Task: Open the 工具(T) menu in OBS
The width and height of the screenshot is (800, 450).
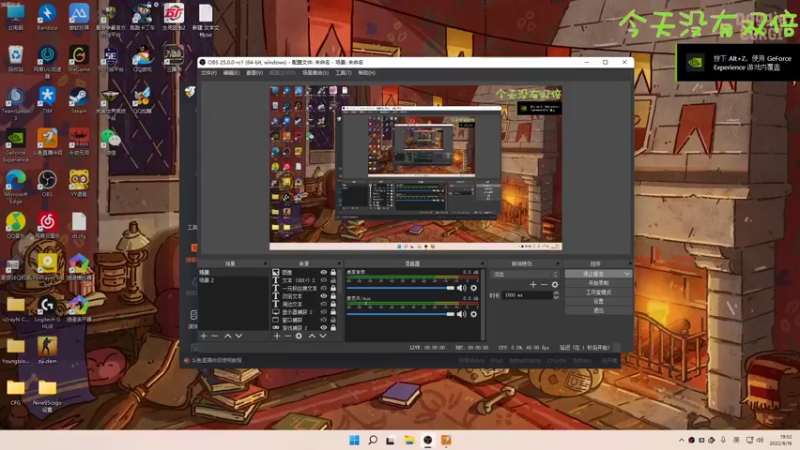Action: (x=343, y=73)
